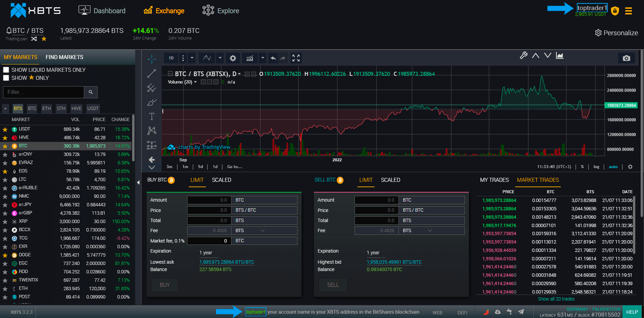Click the up caret above the chart
The image size is (644, 318).
[536, 55]
